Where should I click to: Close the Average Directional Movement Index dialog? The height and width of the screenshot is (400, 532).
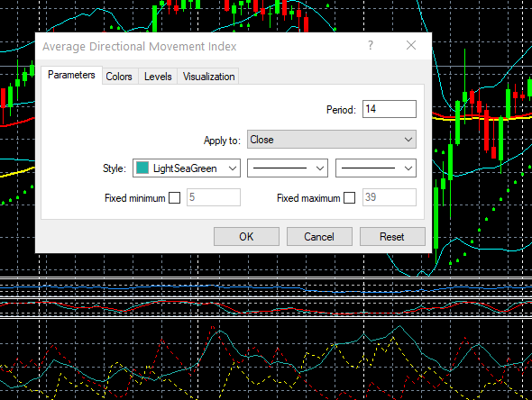point(411,45)
